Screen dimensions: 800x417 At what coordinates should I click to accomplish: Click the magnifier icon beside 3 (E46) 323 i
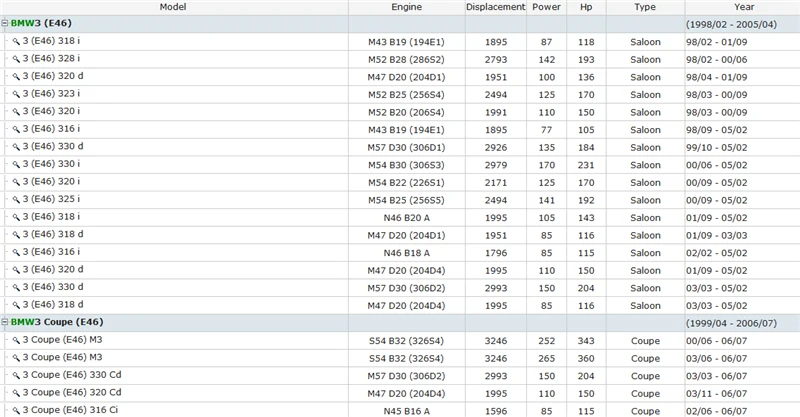point(16,94)
